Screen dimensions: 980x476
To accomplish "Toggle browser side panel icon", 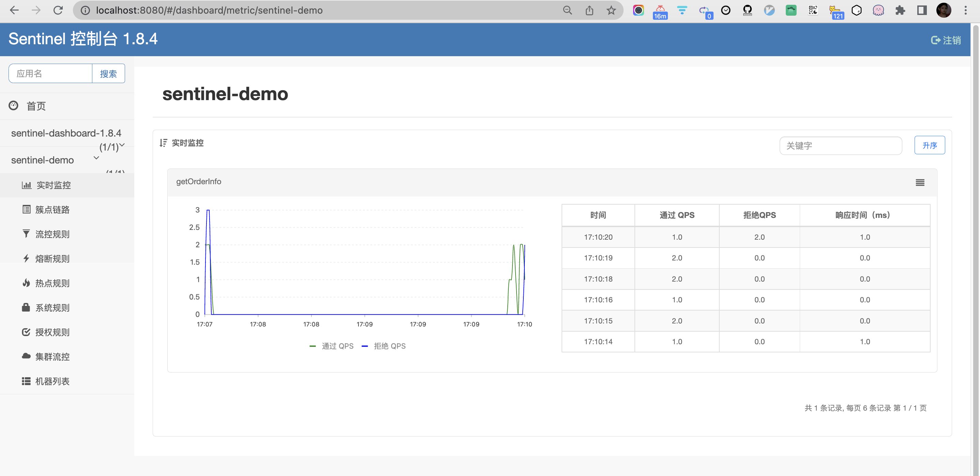I will pos(922,10).
